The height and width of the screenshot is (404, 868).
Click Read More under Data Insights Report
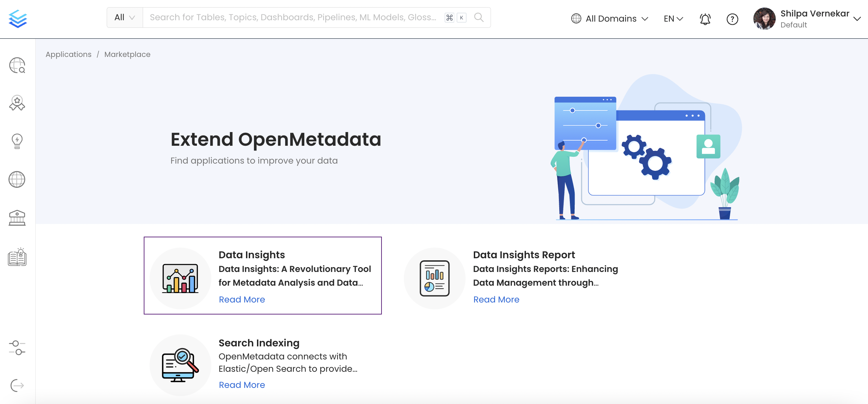coord(496,299)
